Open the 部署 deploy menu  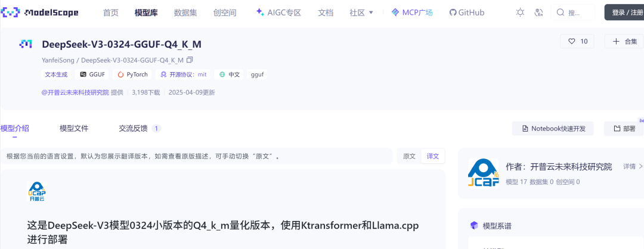[624, 129]
